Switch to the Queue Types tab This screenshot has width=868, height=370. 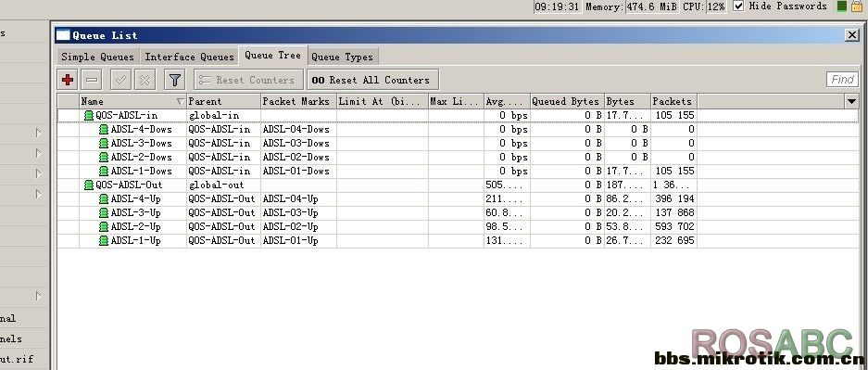(x=342, y=57)
